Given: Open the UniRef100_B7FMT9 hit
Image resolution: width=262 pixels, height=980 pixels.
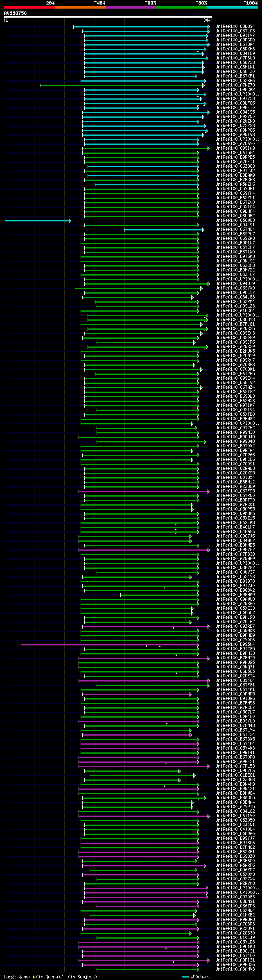Looking at the screenshot, I should click(235, 658).
